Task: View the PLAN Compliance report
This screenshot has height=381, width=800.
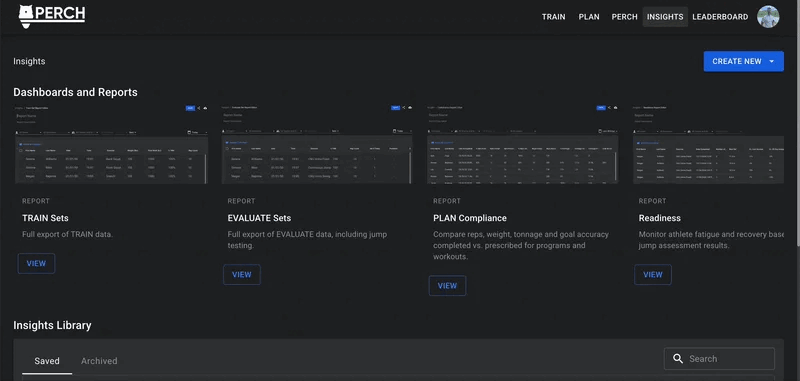Action: coord(447,286)
